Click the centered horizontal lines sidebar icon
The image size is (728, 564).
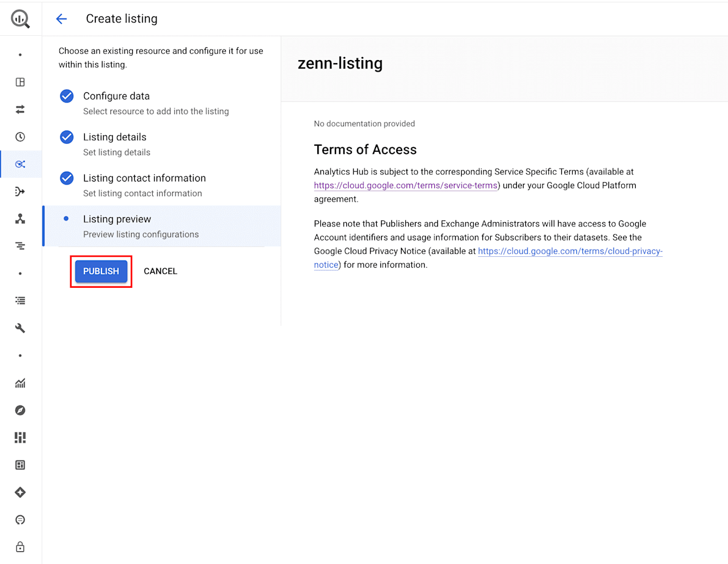pos(20,246)
